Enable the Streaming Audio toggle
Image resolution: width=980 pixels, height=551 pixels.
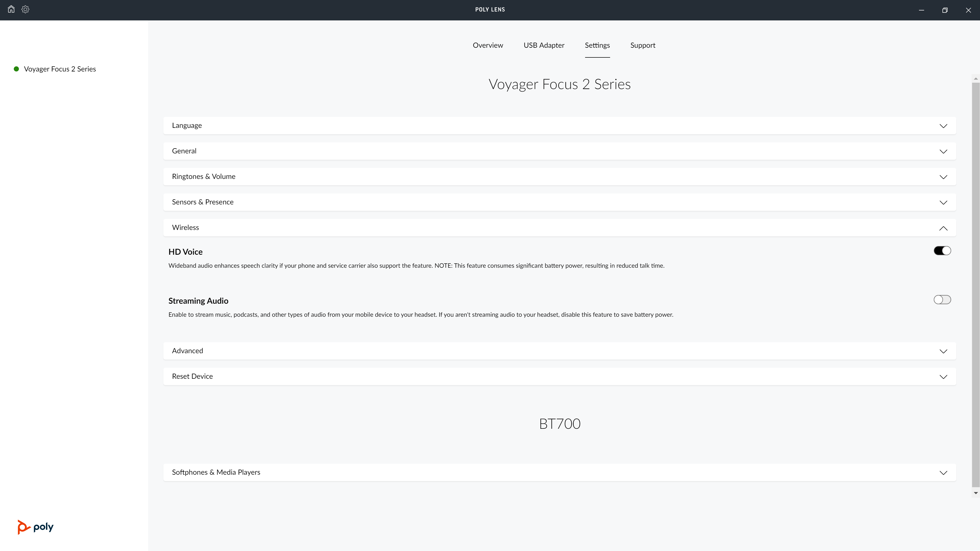point(942,300)
